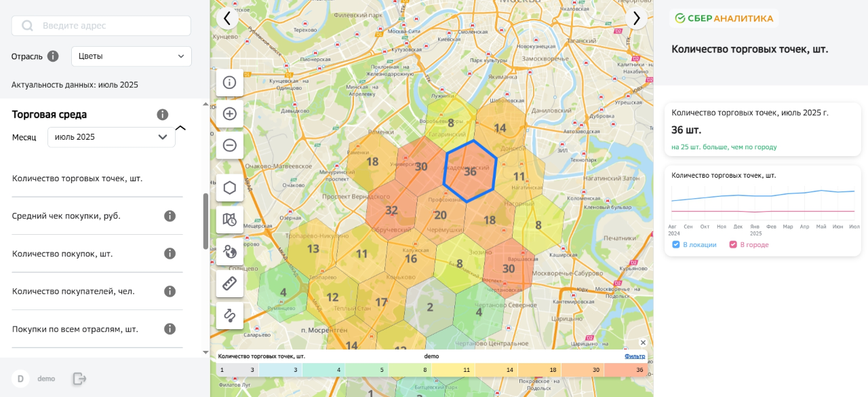Open the Фильтр link in legend
The width and height of the screenshot is (868, 397).
[x=635, y=356]
